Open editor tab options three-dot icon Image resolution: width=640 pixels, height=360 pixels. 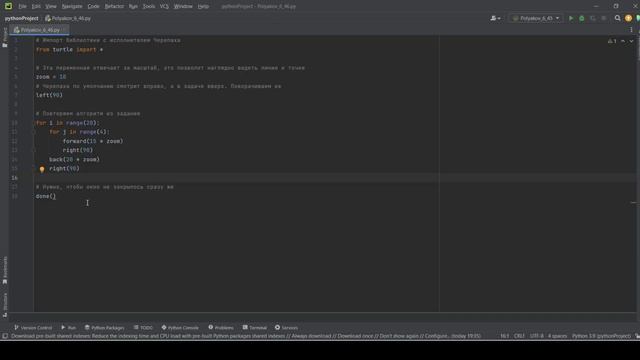[631, 30]
